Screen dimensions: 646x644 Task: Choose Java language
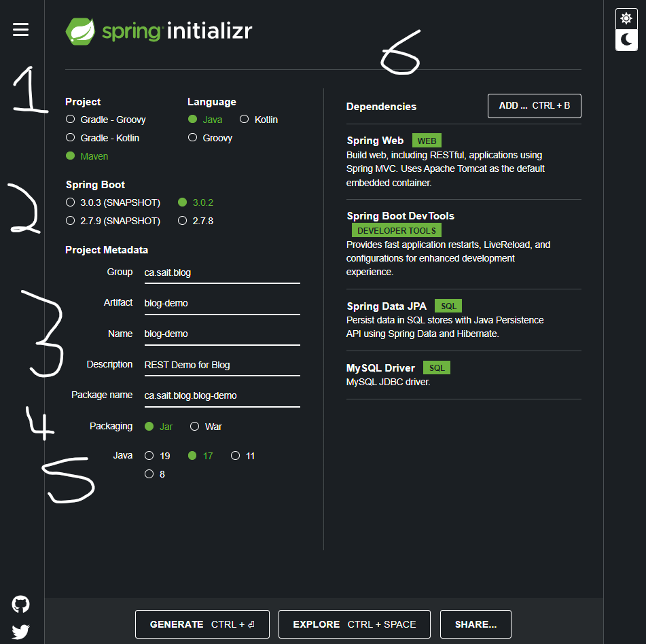coord(205,120)
